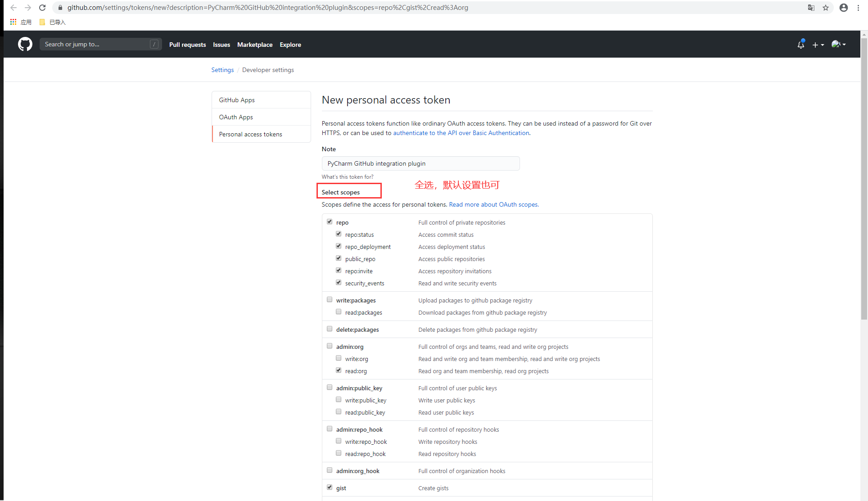Open the user avatar dropdown menu
868x501 pixels.
pos(838,44)
